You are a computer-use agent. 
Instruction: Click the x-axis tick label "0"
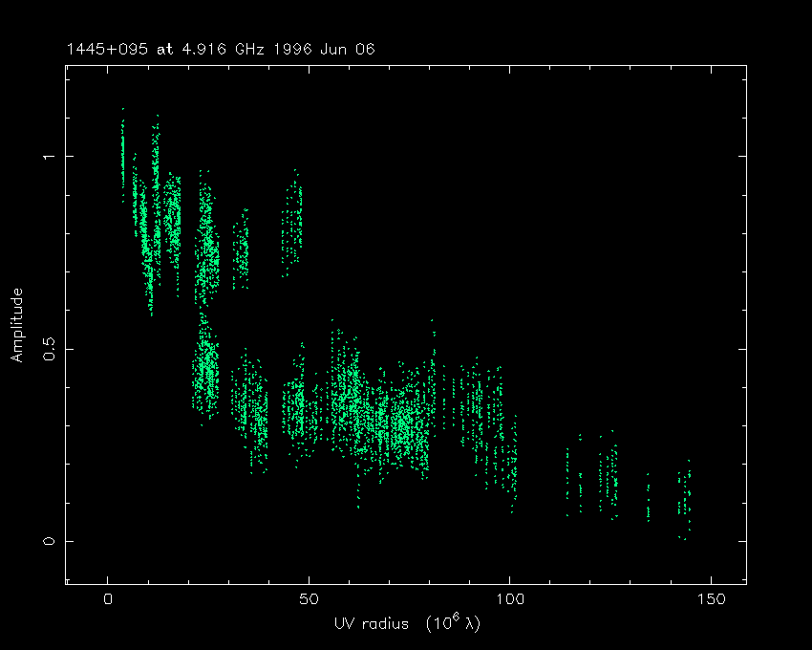[108, 600]
